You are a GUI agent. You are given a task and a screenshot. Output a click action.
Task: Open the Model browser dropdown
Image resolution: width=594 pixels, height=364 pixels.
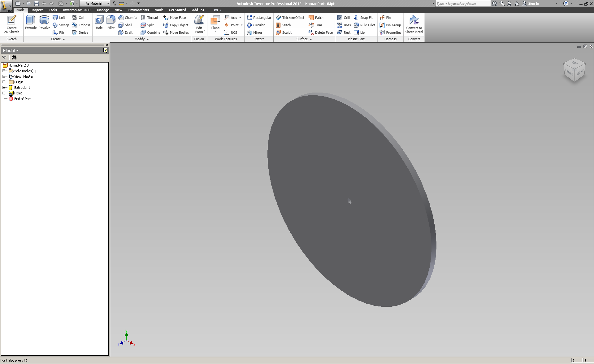tap(11, 50)
